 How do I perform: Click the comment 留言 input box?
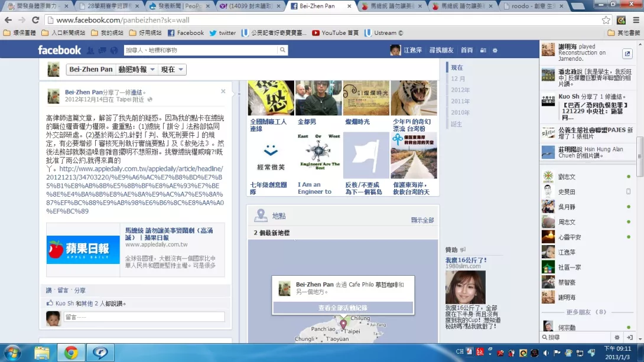(x=144, y=317)
